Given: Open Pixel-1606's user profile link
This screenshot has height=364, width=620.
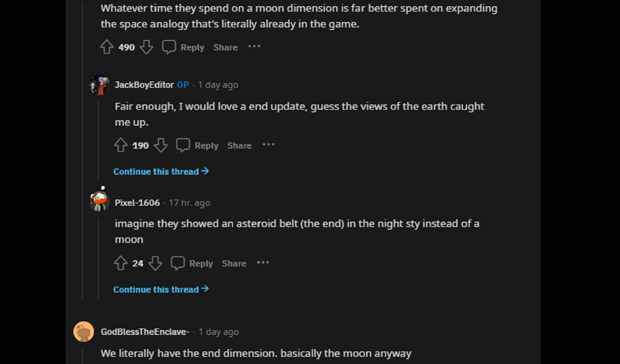Looking at the screenshot, I should pos(137,203).
